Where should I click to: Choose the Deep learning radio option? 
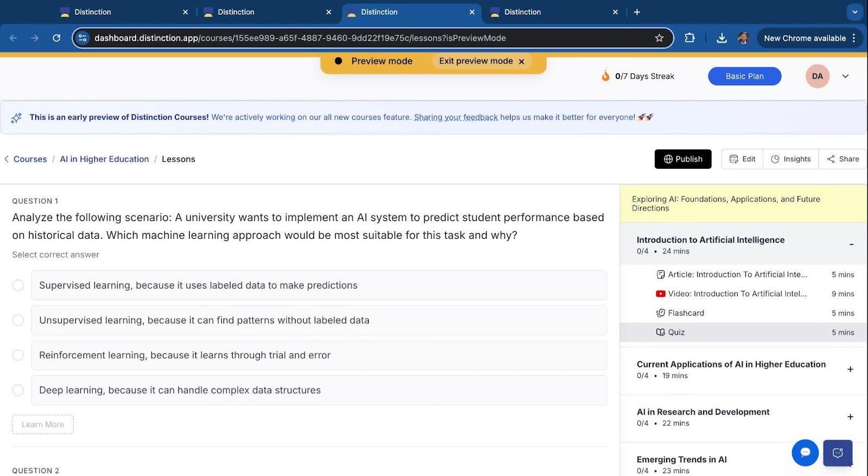point(18,390)
